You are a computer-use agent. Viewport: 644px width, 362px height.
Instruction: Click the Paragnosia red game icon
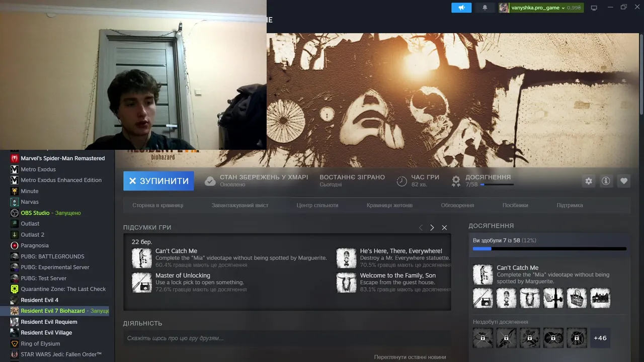[14, 245]
